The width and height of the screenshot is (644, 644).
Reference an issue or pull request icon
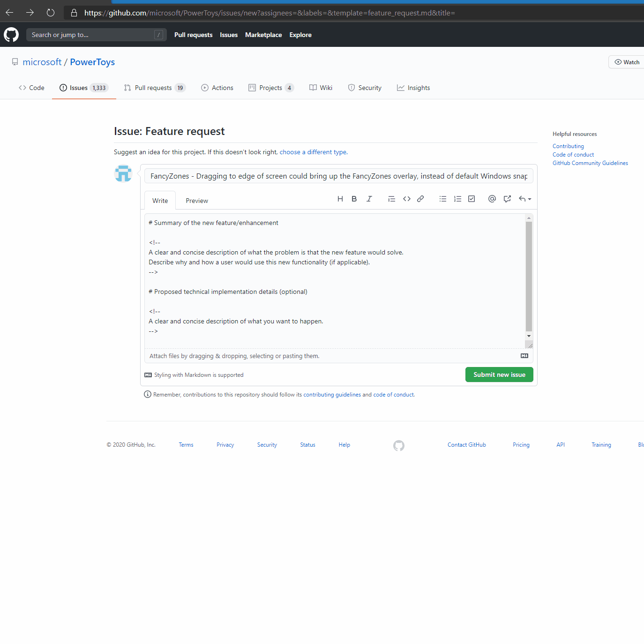coord(507,199)
